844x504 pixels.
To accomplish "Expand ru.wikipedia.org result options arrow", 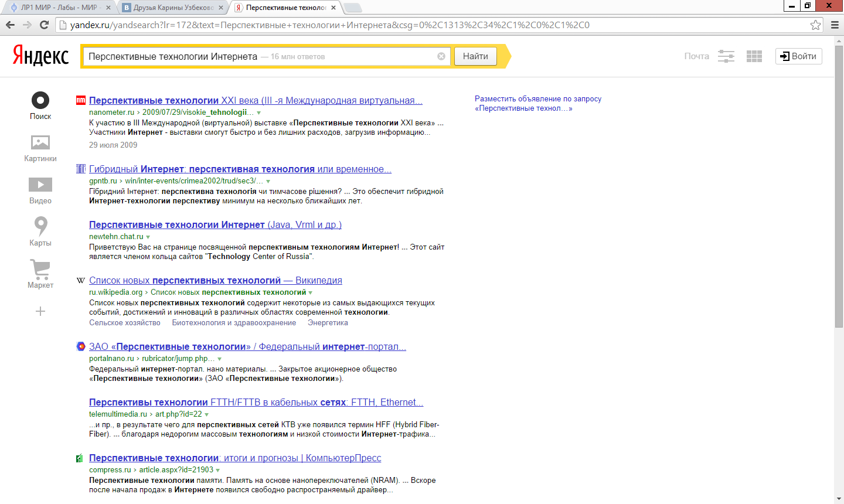I will [311, 292].
